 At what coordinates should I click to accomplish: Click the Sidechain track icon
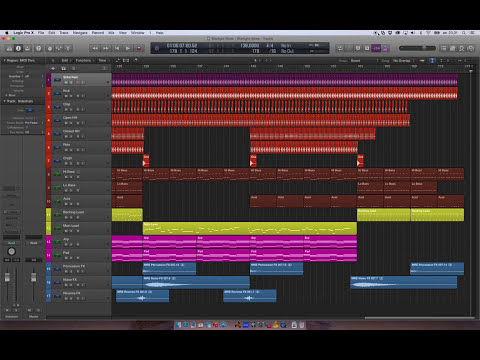tap(57, 80)
